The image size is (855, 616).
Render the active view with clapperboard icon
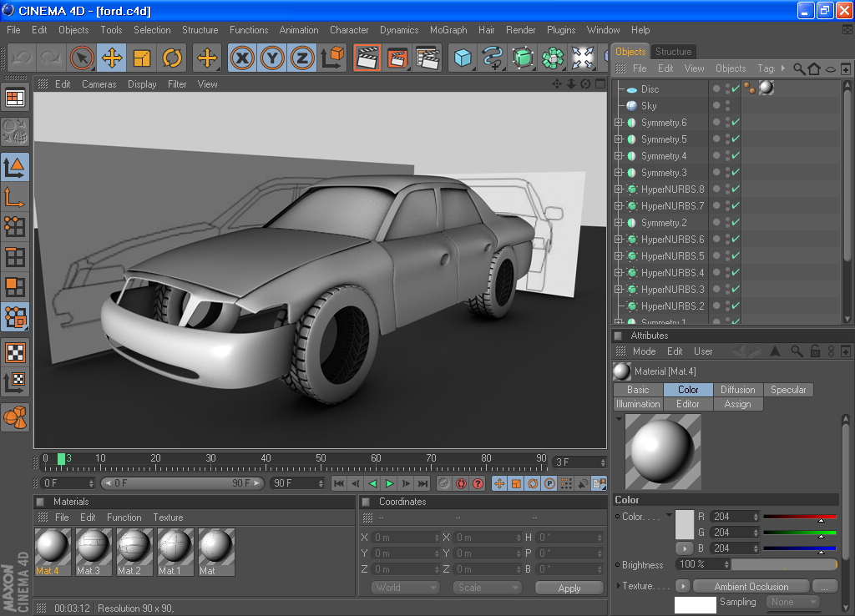(367, 58)
